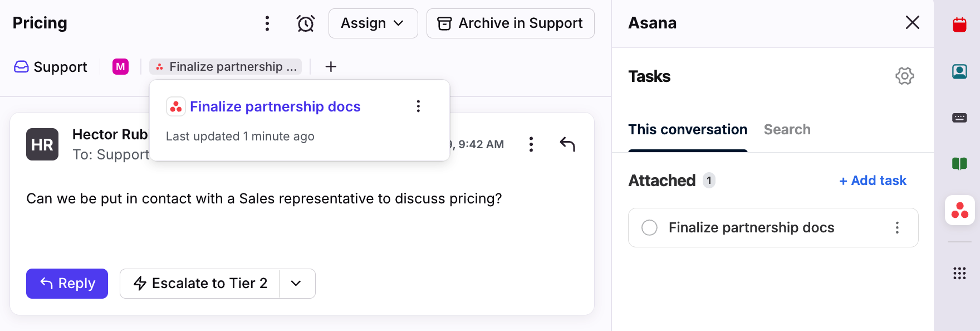
Task: Select This conversation tab
Action: 688,129
